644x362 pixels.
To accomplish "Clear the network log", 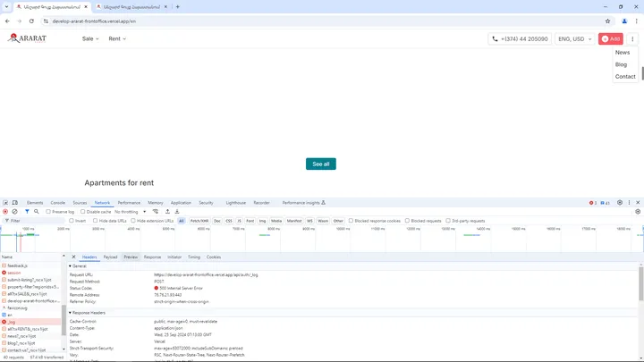I will [14, 212].
